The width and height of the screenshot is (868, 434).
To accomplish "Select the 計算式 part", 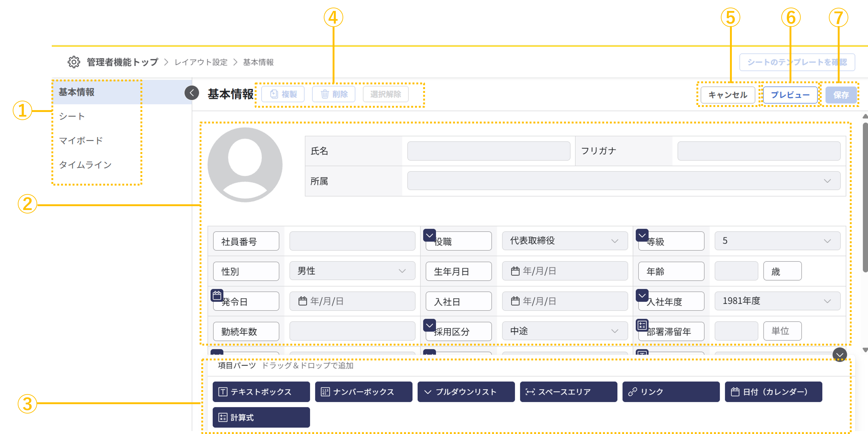I will (x=261, y=417).
